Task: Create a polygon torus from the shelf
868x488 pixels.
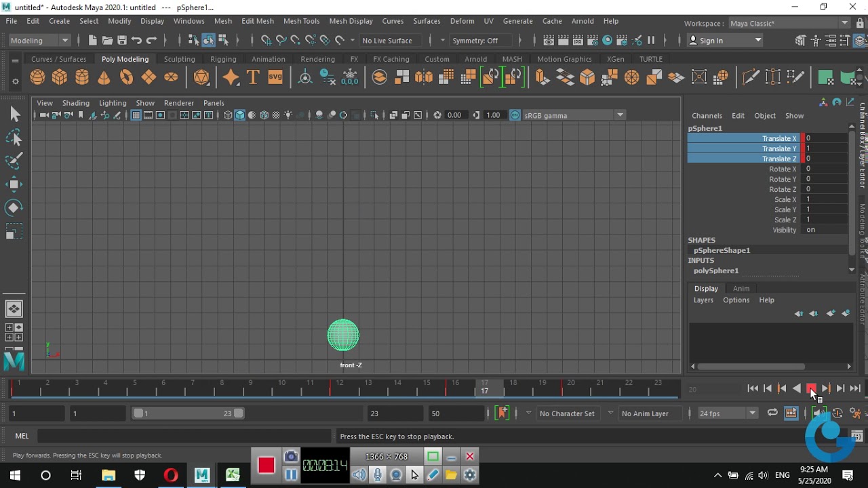Action: pyautogui.click(x=126, y=77)
